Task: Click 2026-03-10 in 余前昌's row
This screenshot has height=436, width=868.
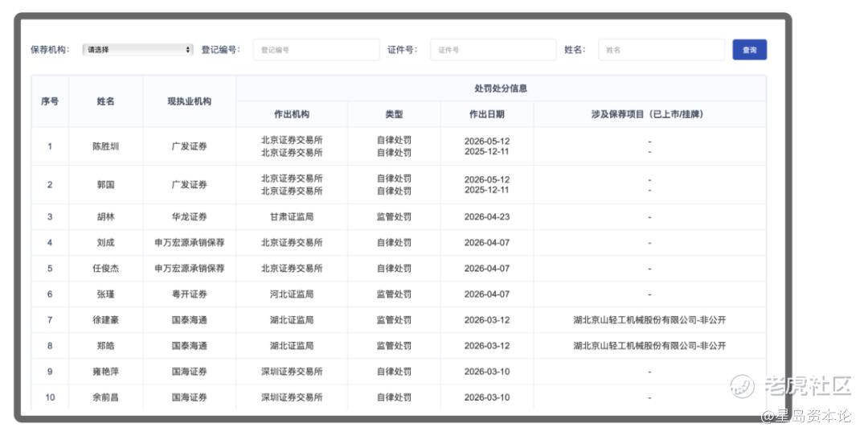Action: click(487, 397)
